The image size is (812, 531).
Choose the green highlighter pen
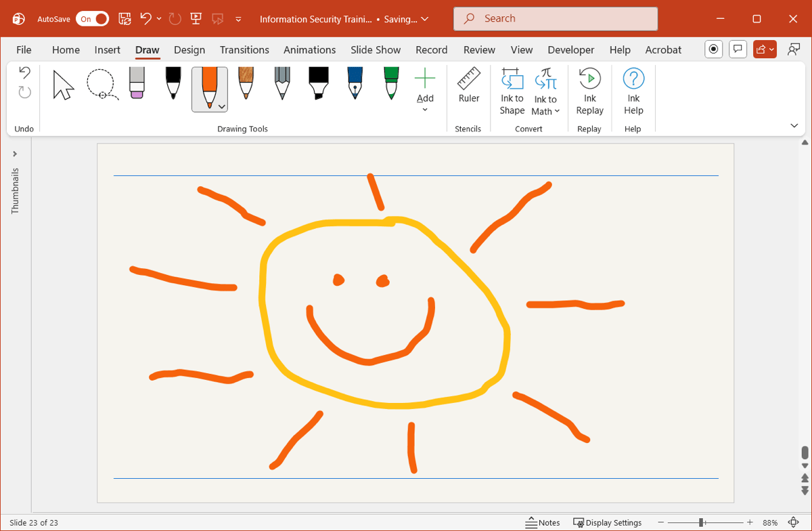click(391, 84)
